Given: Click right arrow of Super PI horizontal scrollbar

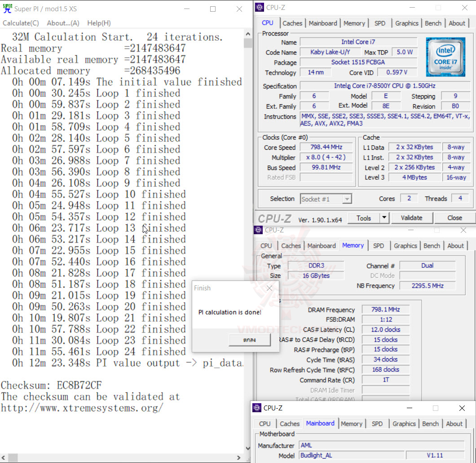Looking at the screenshot, I should click(x=238, y=458).
